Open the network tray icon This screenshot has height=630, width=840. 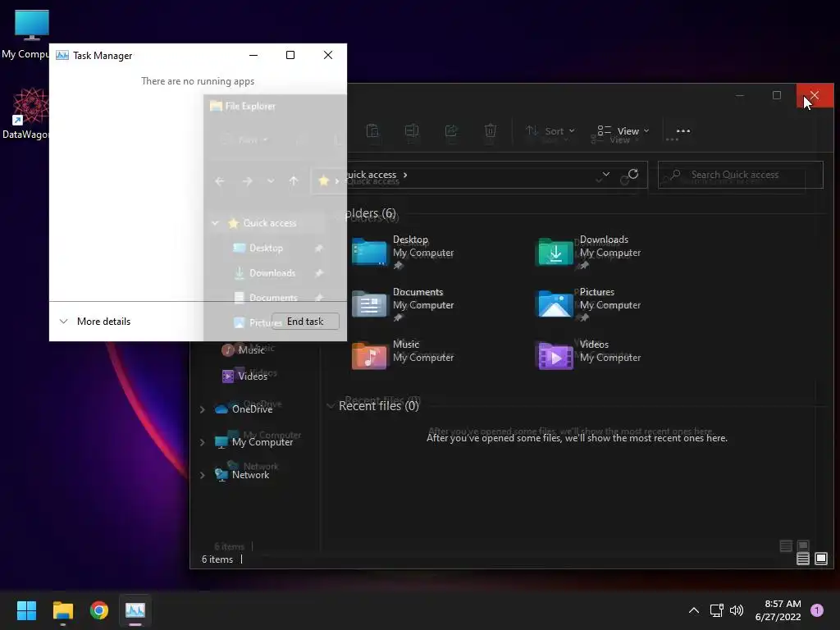[x=716, y=610]
